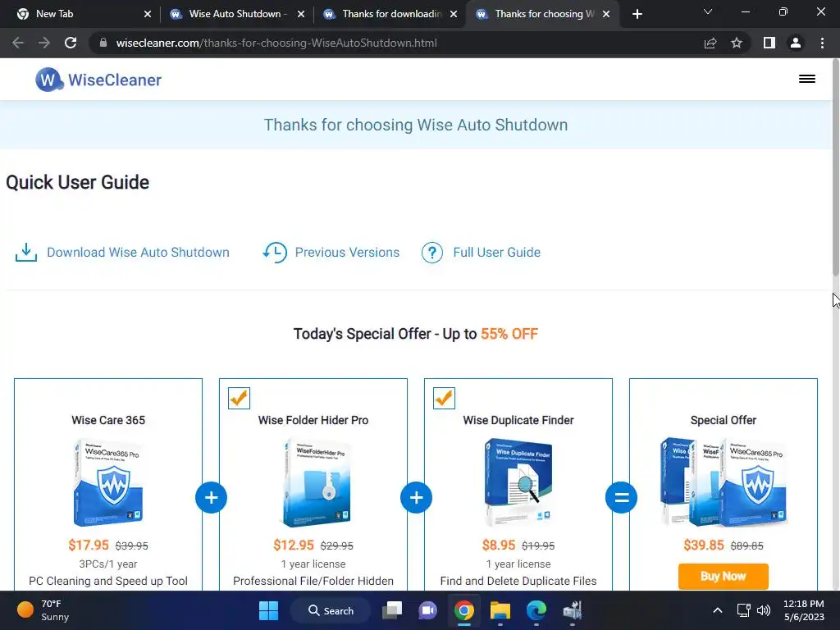Reload the page
The height and width of the screenshot is (630, 840).
[71, 43]
